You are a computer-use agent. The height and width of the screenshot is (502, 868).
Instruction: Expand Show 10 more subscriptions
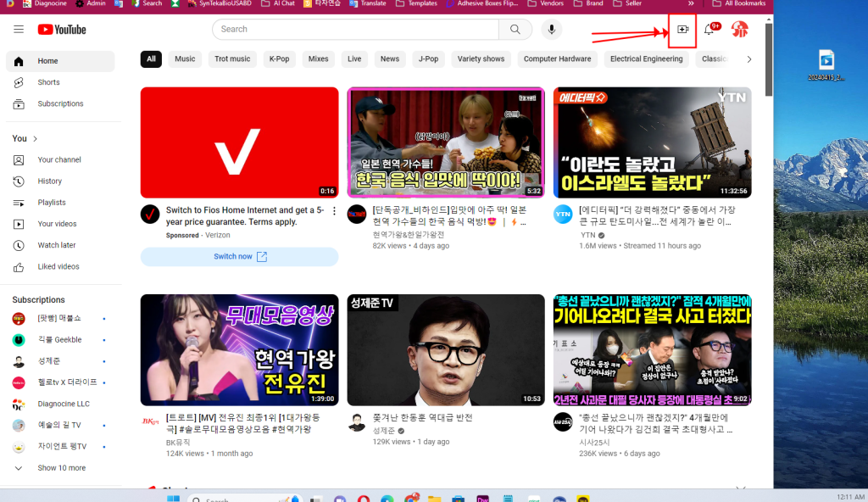coord(61,468)
